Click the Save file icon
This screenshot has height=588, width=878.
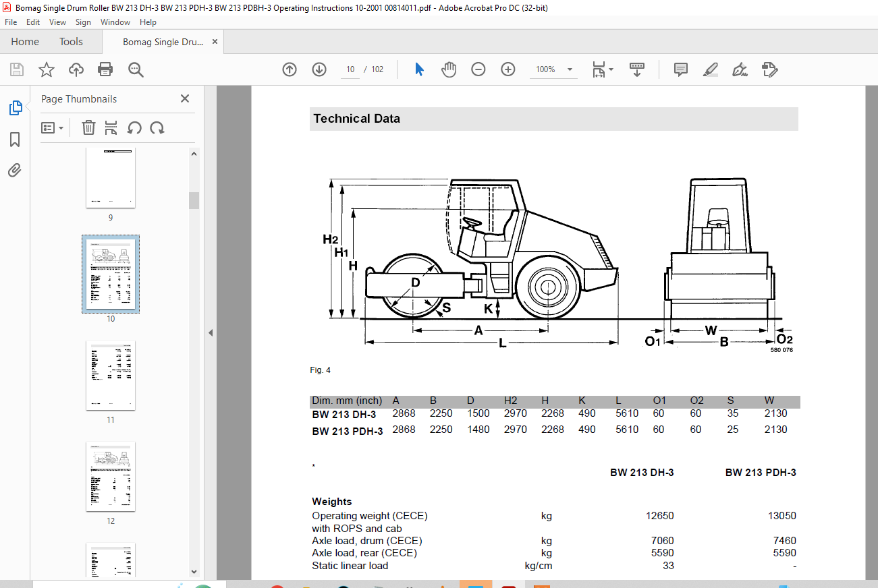click(x=17, y=69)
